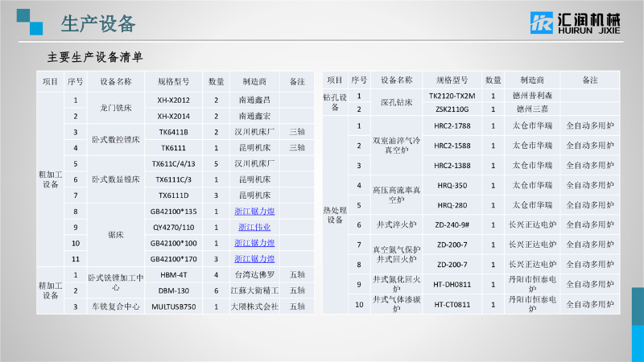Select the equipment name 井式气体渗碳炉
This screenshot has width=644, height=362.
[x=396, y=304]
